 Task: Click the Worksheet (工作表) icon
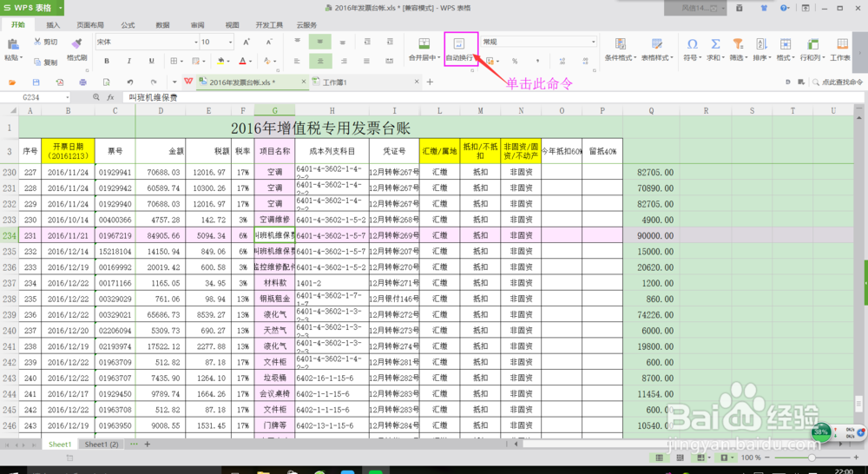[842, 44]
